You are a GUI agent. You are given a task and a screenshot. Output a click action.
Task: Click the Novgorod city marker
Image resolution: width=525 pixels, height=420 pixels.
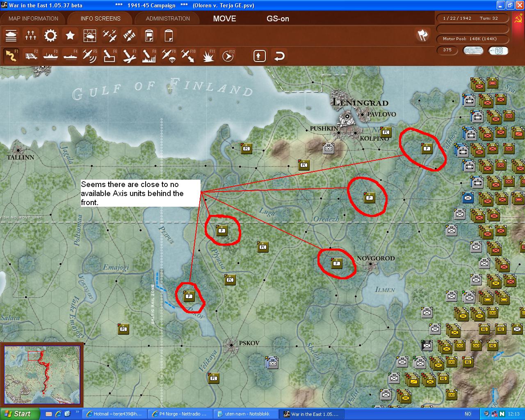(x=370, y=264)
